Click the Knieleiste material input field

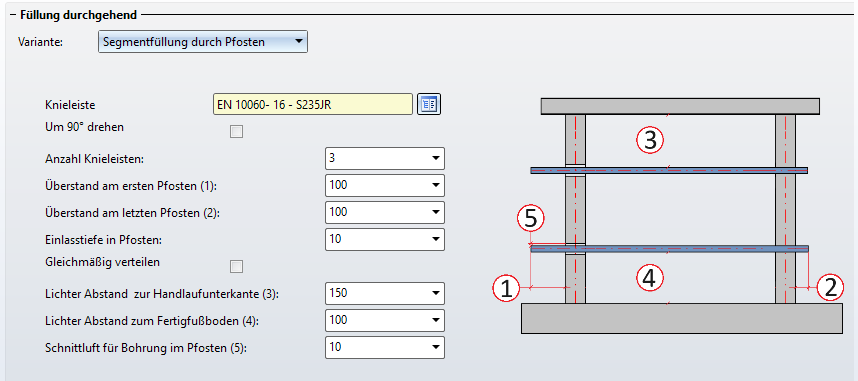313,104
